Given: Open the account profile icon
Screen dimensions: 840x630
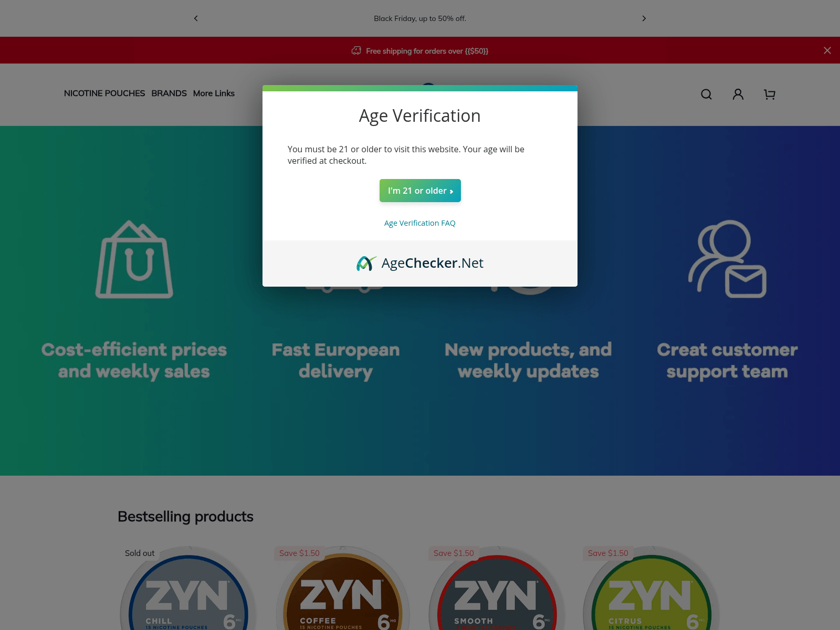Looking at the screenshot, I should pos(738,94).
